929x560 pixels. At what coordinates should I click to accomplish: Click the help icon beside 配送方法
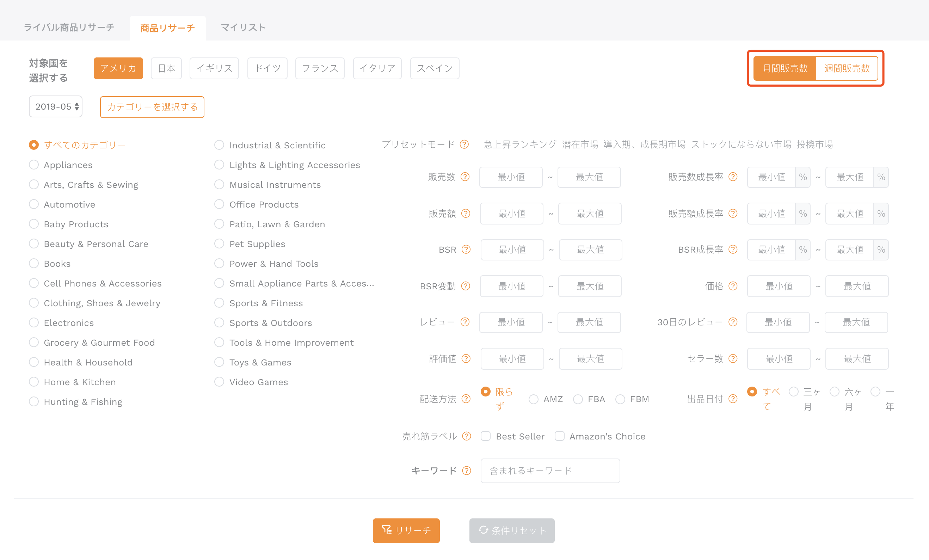[466, 399]
